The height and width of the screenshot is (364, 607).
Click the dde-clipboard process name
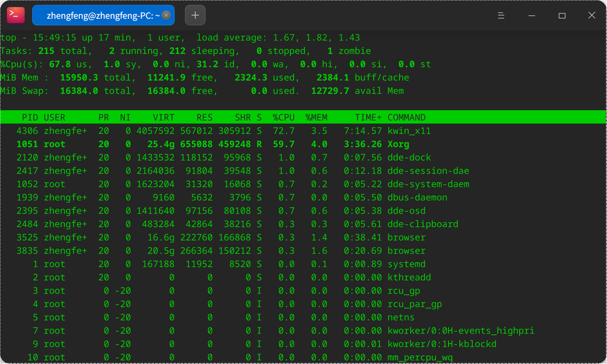(x=423, y=224)
